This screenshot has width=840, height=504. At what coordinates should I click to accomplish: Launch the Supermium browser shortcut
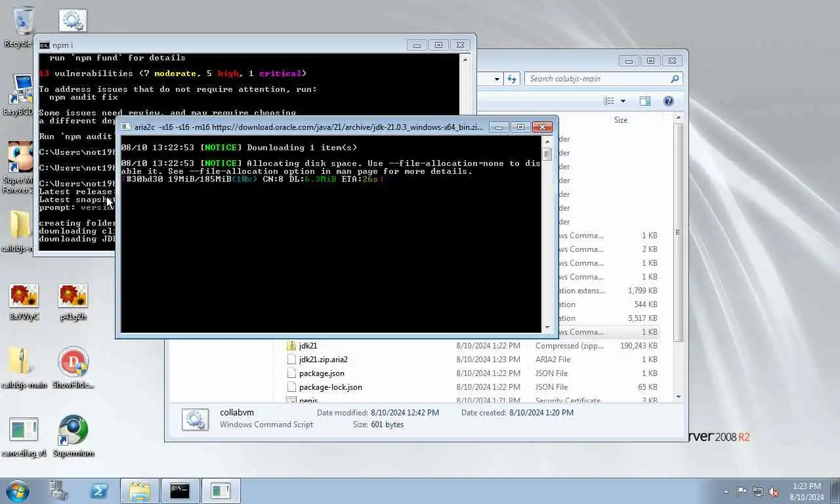point(73,430)
